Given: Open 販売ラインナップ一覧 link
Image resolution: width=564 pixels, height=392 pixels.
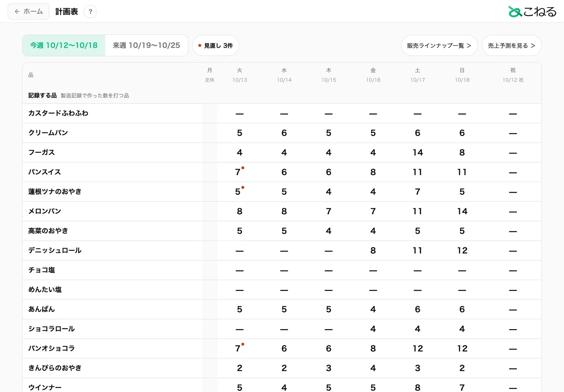Looking at the screenshot, I should [439, 46].
